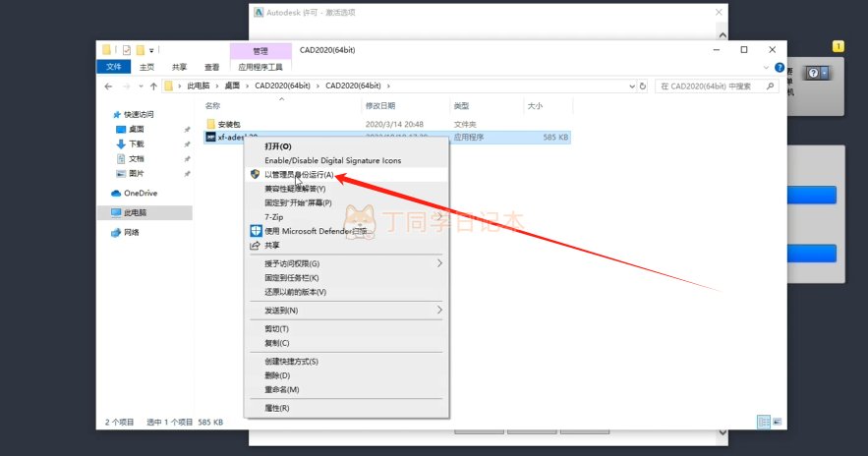
Task: Open 下载 in quick access sidebar
Action: tap(137, 143)
